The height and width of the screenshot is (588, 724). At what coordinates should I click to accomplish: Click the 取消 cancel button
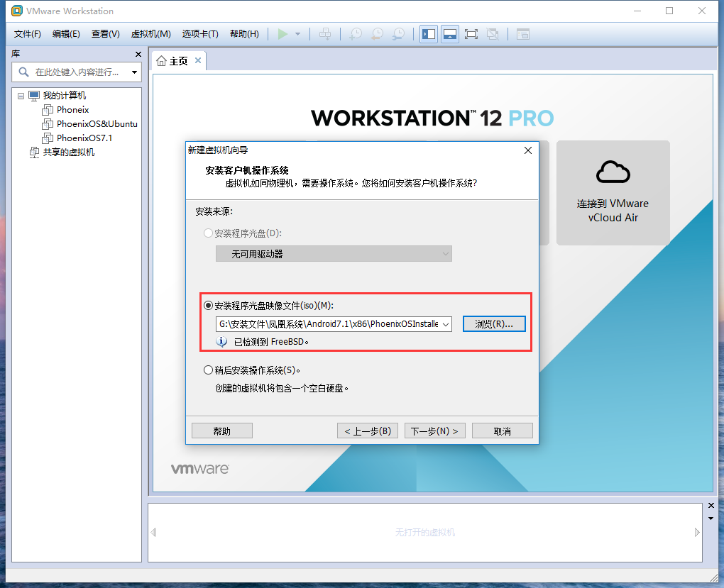tap(503, 431)
